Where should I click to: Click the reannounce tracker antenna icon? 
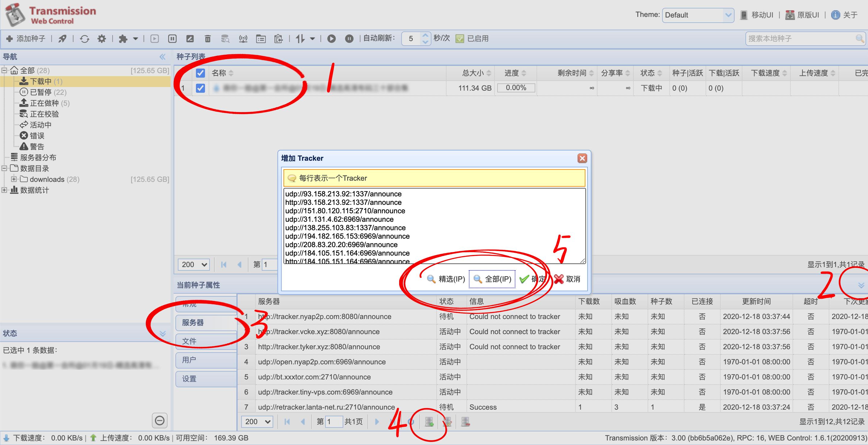[243, 39]
